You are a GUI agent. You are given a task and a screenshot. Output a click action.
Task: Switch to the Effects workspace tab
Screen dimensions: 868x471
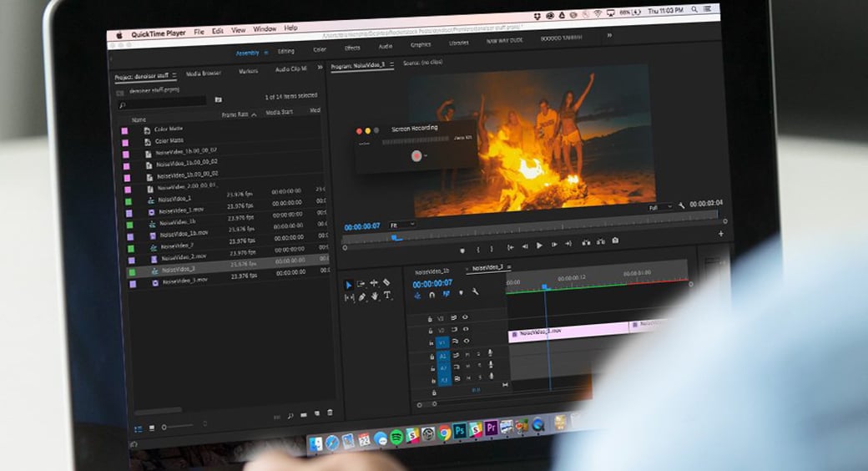pos(352,48)
